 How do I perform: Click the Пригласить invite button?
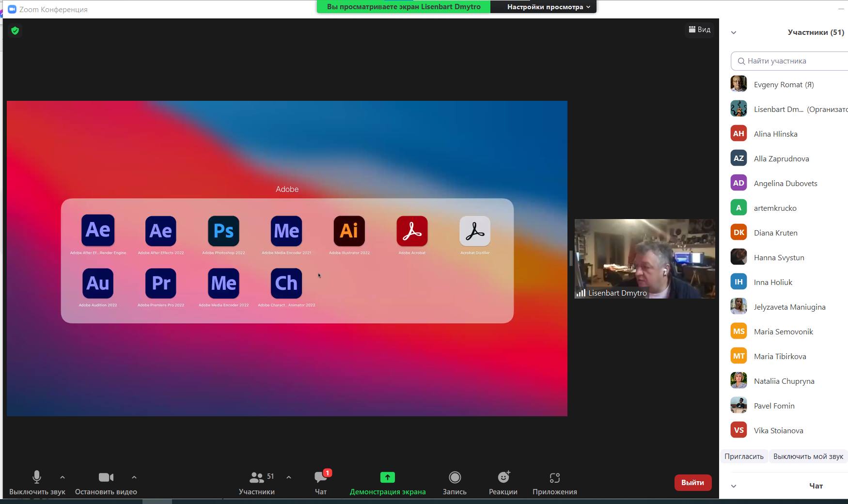click(x=744, y=456)
